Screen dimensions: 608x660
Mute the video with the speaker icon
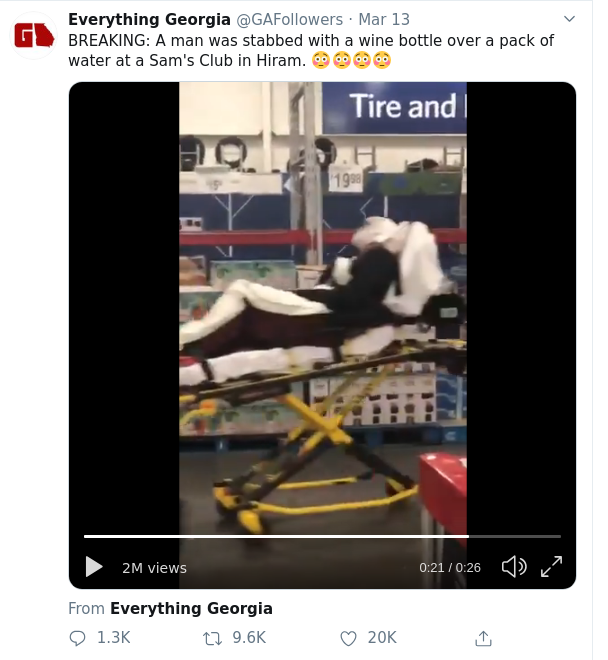tap(514, 567)
